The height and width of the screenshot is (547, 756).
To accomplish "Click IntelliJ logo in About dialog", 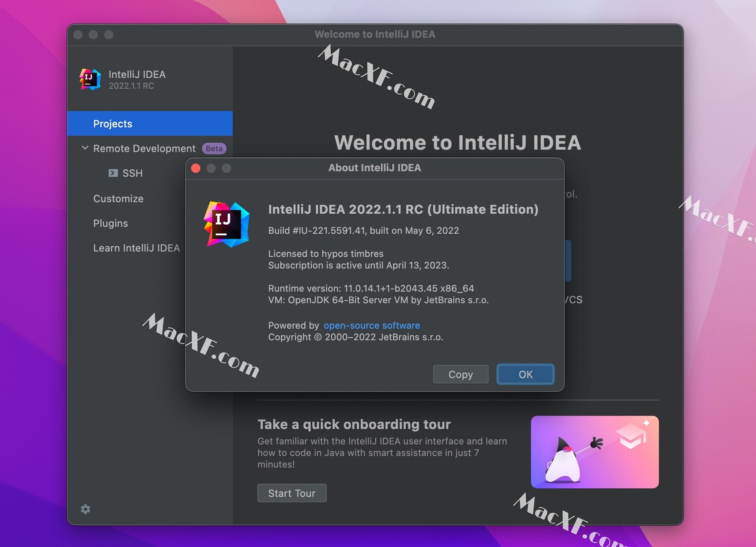I will (226, 224).
